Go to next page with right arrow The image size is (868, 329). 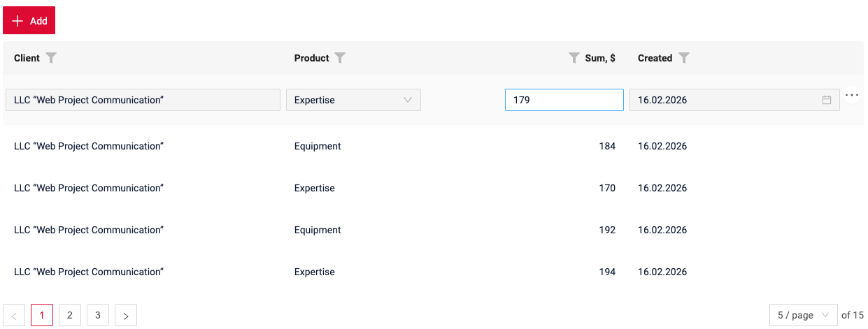click(x=126, y=315)
